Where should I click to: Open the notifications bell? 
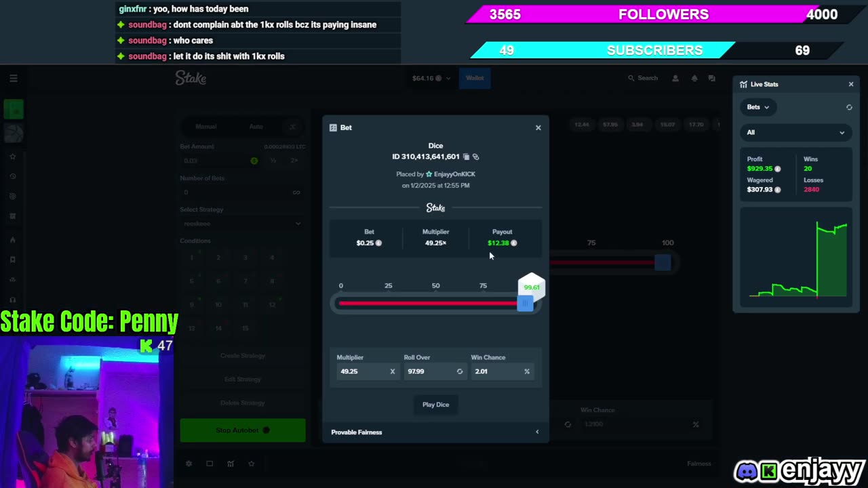click(x=694, y=79)
